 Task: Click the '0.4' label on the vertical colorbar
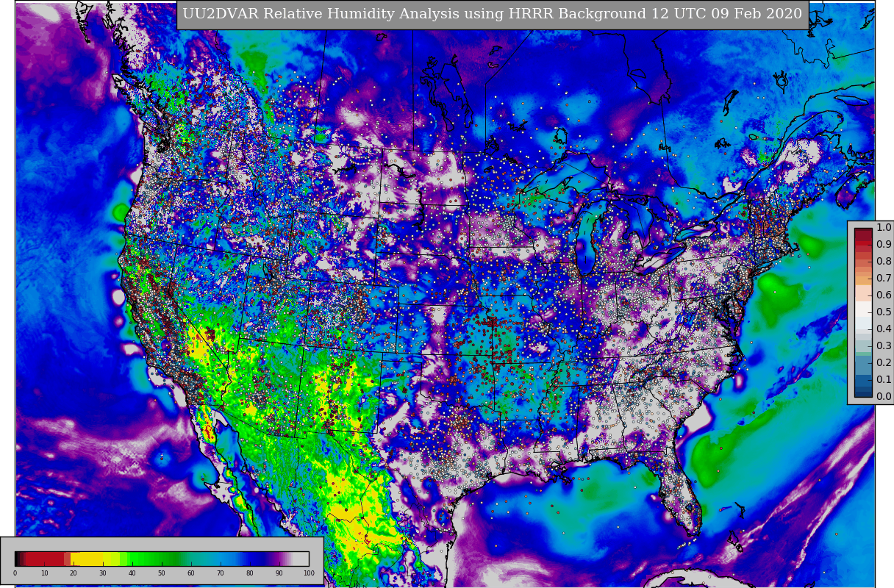pyautogui.click(x=884, y=329)
